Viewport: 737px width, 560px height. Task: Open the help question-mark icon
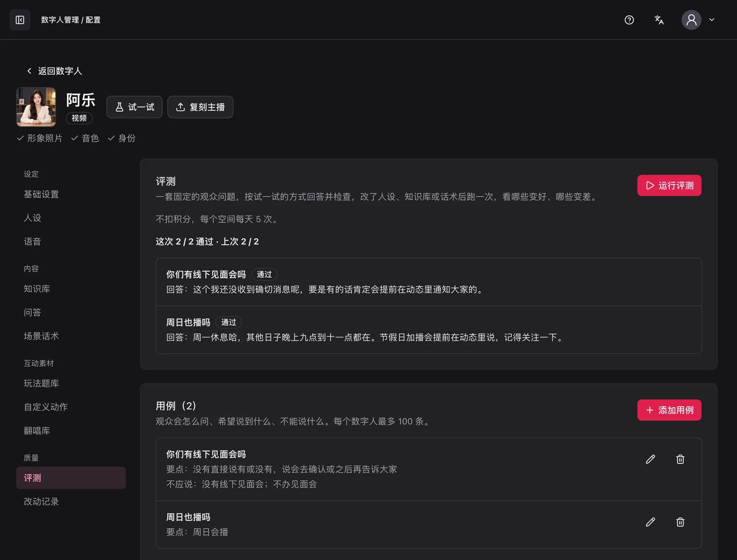(x=629, y=20)
